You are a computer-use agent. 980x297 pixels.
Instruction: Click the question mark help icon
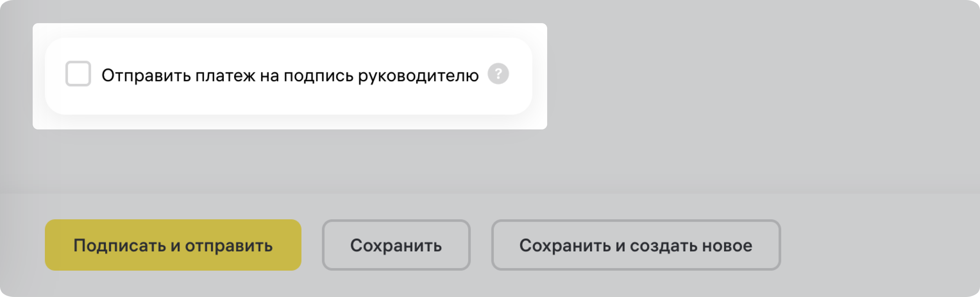coord(498,74)
